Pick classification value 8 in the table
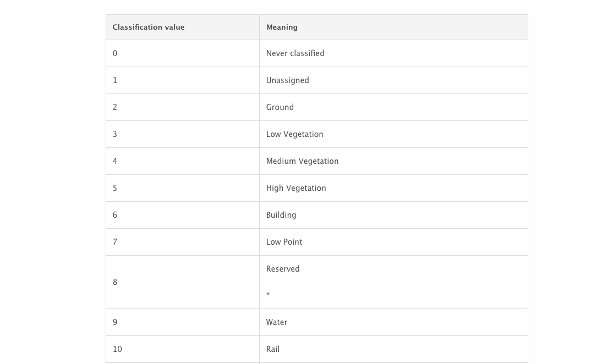The height and width of the screenshot is (364, 613). [115, 282]
